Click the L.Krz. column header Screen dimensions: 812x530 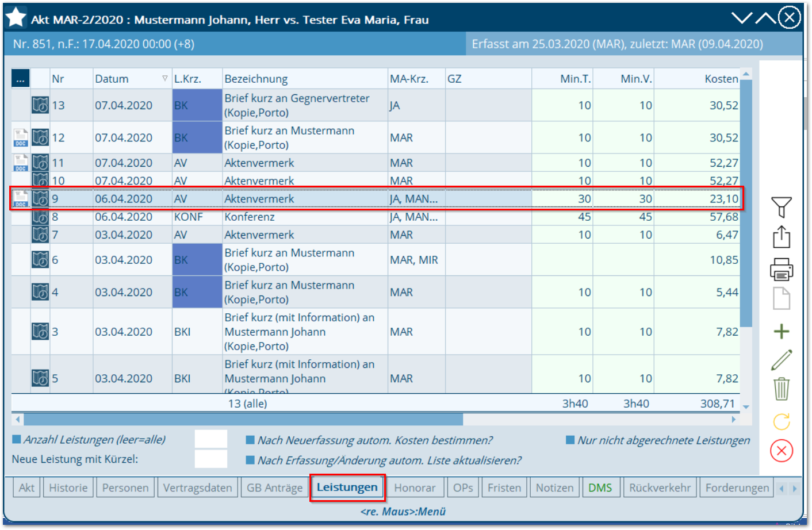point(197,79)
